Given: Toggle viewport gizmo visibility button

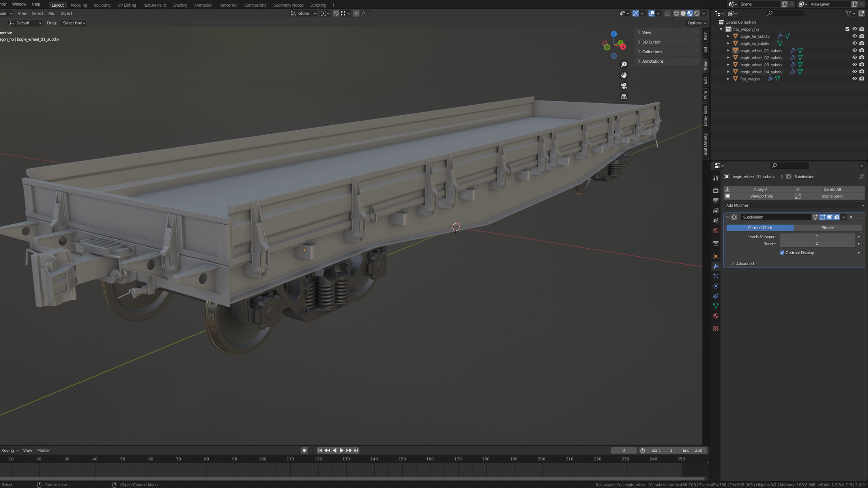Looking at the screenshot, I should (635, 13).
